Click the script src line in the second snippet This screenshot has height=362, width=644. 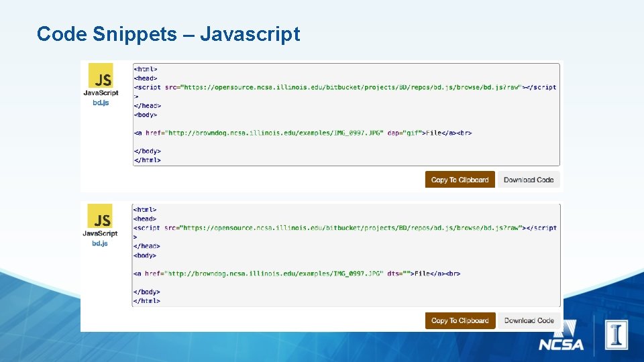[345, 228]
